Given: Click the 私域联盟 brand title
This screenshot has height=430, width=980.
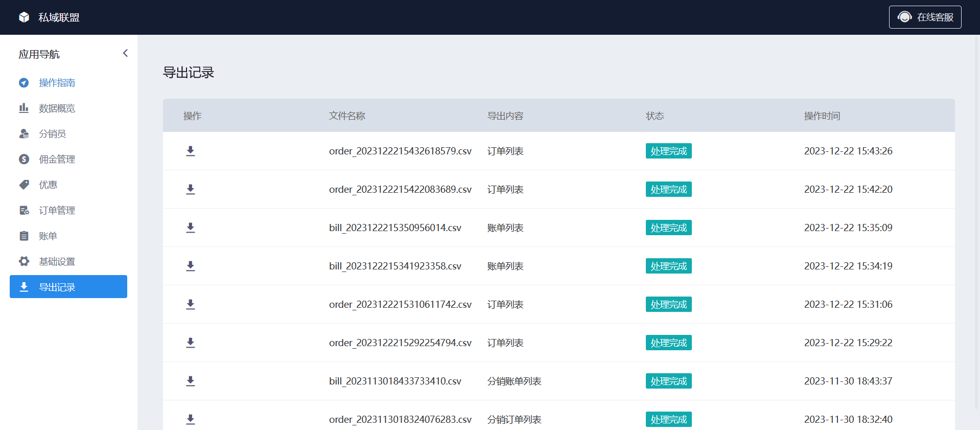Looking at the screenshot, I should pos(59,17).
